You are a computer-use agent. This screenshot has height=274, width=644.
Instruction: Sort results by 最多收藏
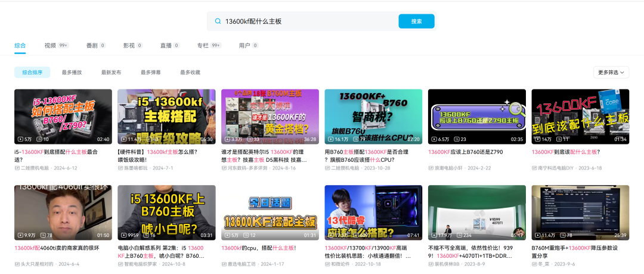(x=190, y=72)
